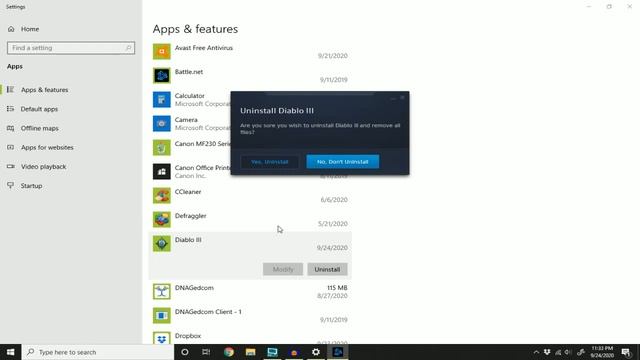Viewport: 640px width, 360px height.
Task: Minimize the Uninstall Diablo III dialog
Action: (393, 98)
